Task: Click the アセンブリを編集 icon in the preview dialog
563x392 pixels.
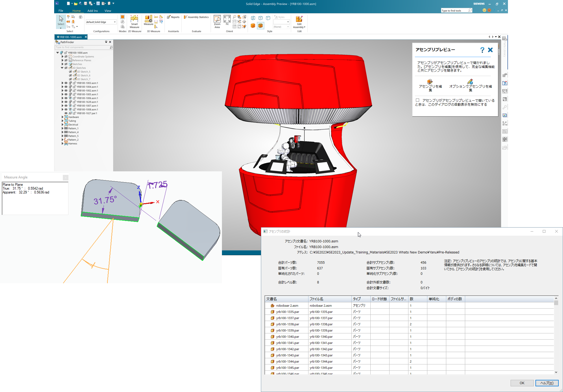Action: [430, 81]
